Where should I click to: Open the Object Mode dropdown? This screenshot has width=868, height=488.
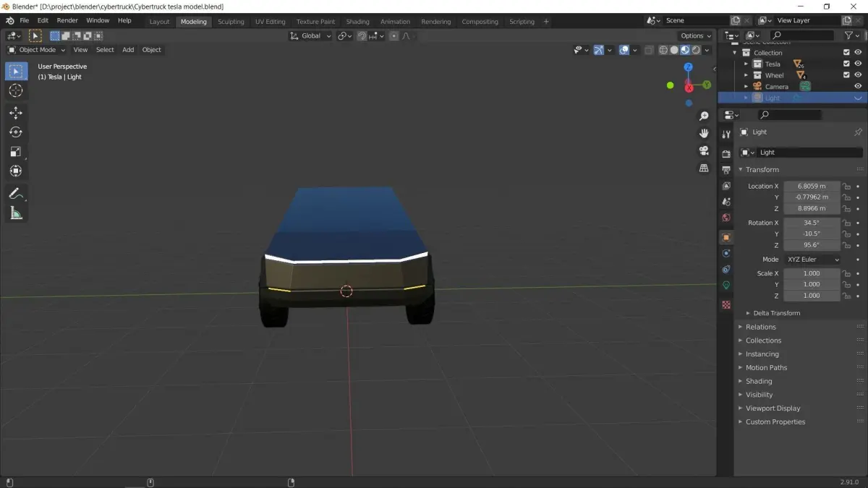coord(36,50)
